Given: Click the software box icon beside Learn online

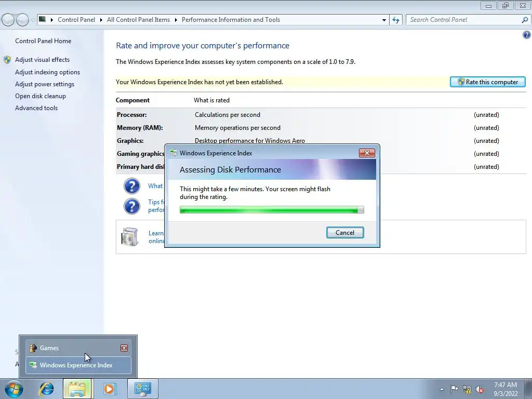Looking at the screenshot, I should 129,236.
